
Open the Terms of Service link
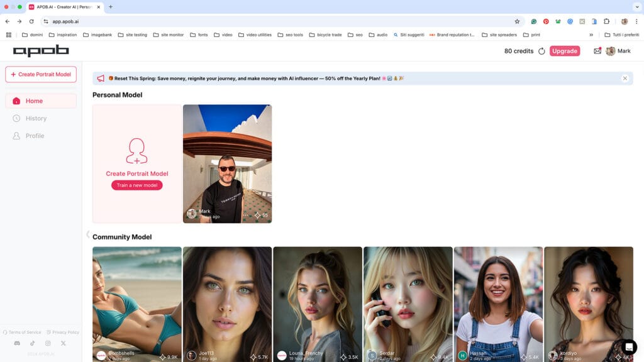(x=25, y=332)
